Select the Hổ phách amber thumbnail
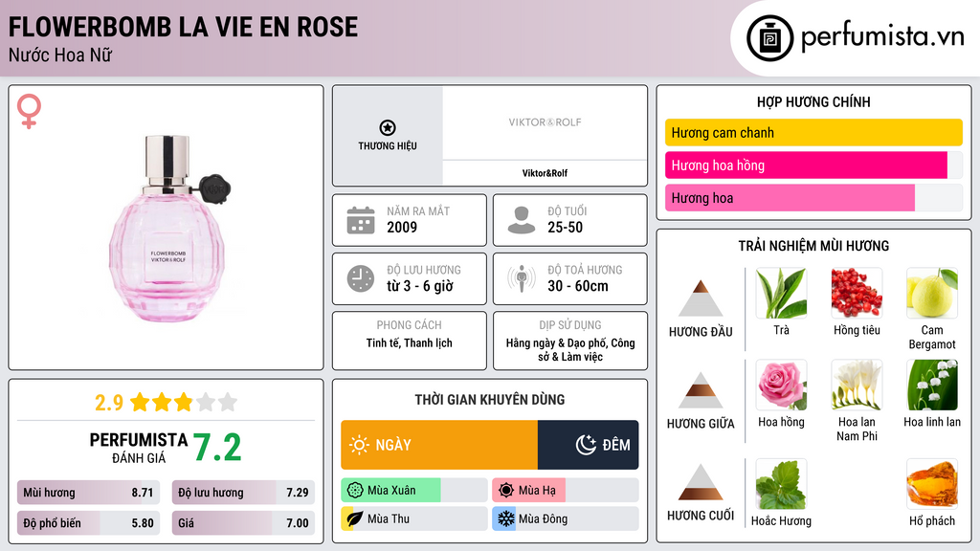The image size is (980, 551). click(931, 486)
